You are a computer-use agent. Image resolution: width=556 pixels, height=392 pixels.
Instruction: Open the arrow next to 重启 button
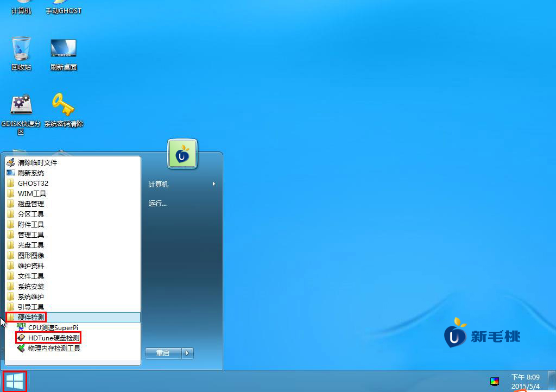(188, 353)
